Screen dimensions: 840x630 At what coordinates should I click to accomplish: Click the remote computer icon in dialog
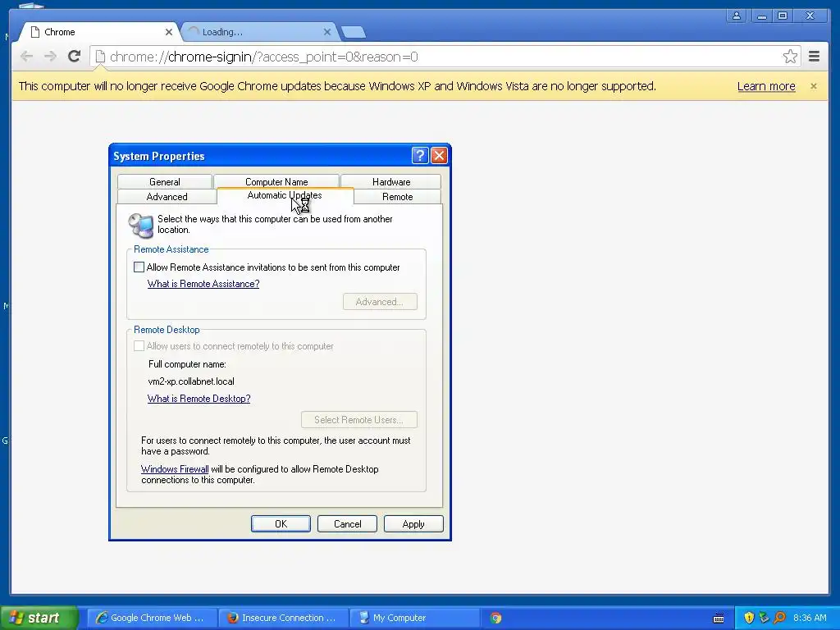141,225
